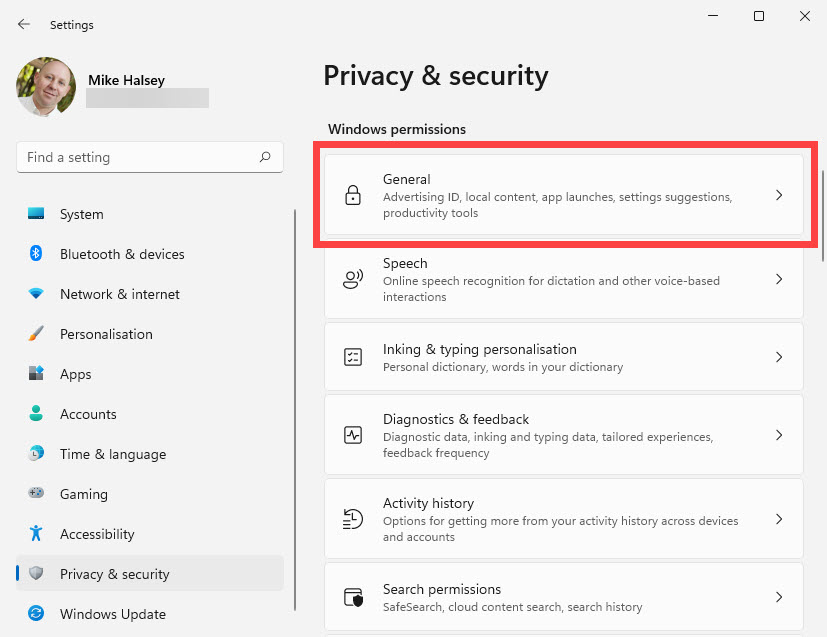Viewport: 827px width, 637px height.
Task: Click the Gaming controller icon
Action: [36, 493]
